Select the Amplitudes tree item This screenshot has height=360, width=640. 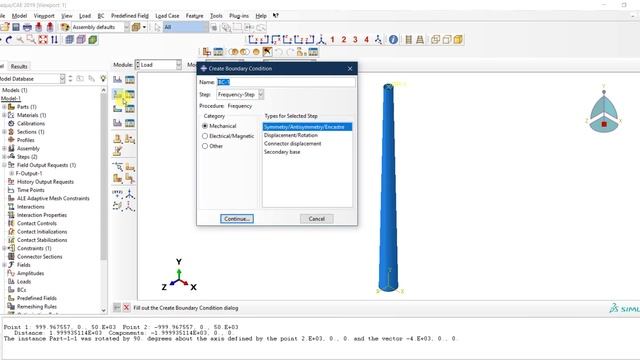30,273
